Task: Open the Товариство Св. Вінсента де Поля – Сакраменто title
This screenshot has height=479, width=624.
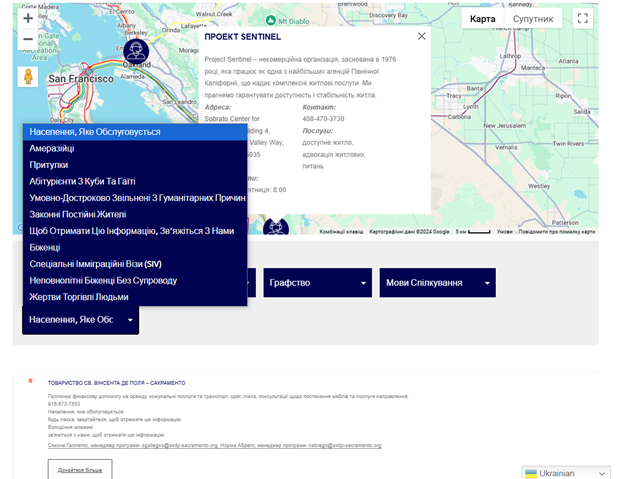Action: click(x=116, y=383)
